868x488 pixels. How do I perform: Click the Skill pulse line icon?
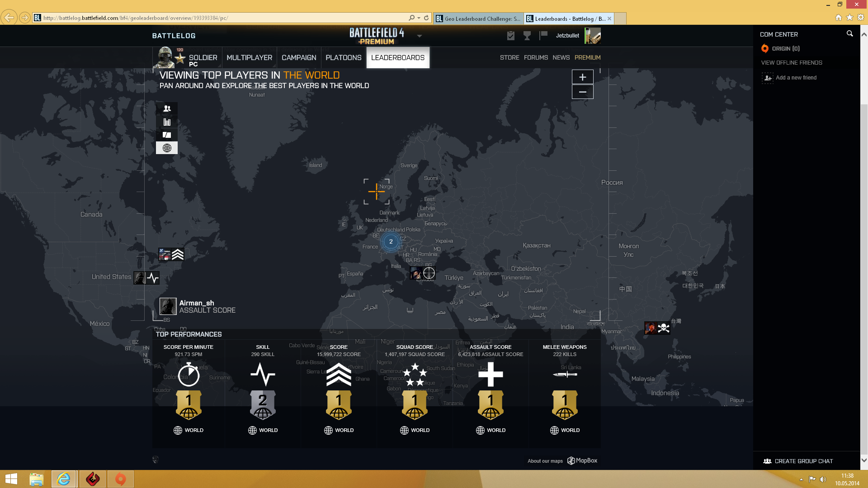click(x=263, y=374)
